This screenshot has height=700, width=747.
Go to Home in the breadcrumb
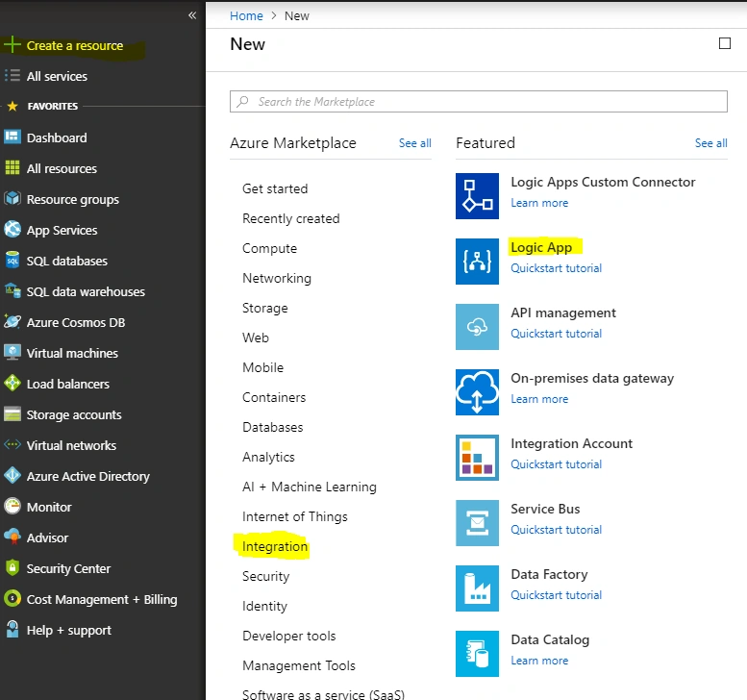pyautogui.click(x=246, y=15)
